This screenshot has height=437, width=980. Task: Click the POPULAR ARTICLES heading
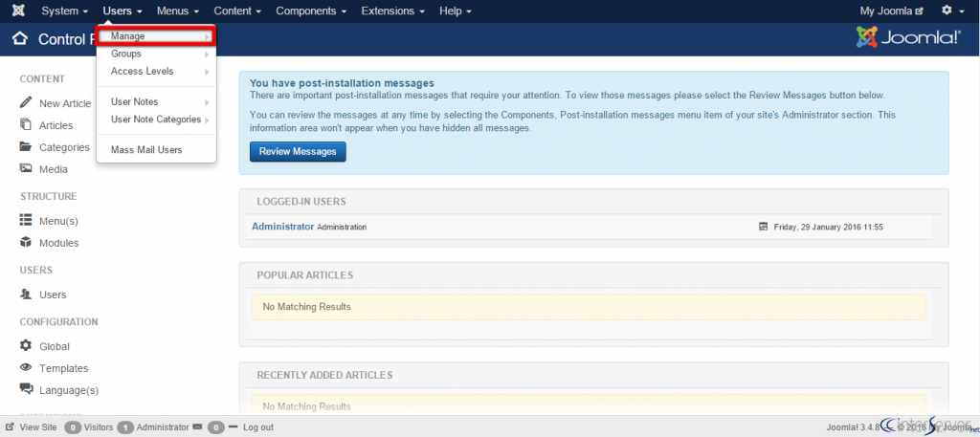pos(305,274)
